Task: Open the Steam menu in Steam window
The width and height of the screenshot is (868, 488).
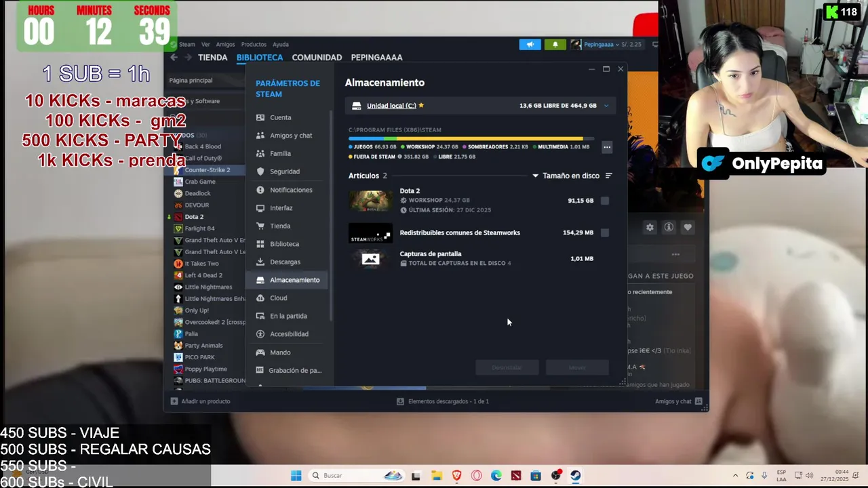Action: coord(186,44)
